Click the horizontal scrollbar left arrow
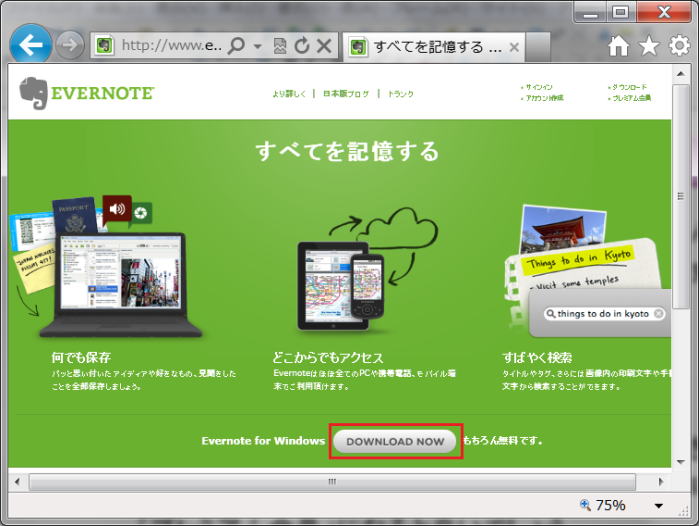This screenshot has width=699, height=526. pos(18,481)
